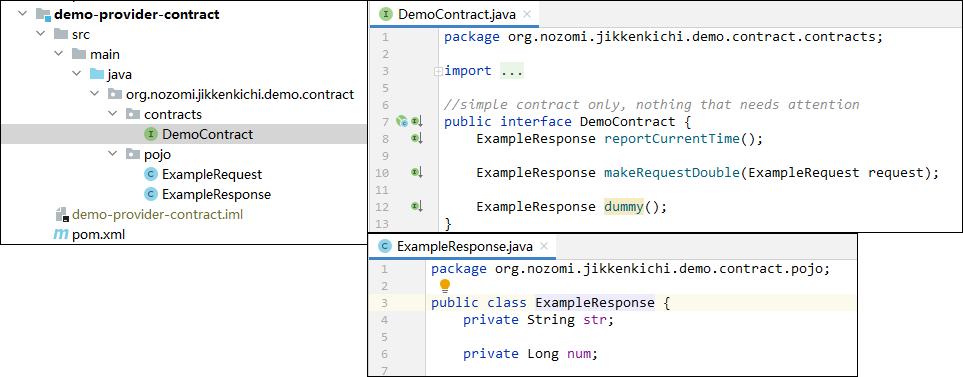Click the highlighted ExampleResponse class name declaration
This screenshot has width=963, height=377.
(x=595, y=303)
